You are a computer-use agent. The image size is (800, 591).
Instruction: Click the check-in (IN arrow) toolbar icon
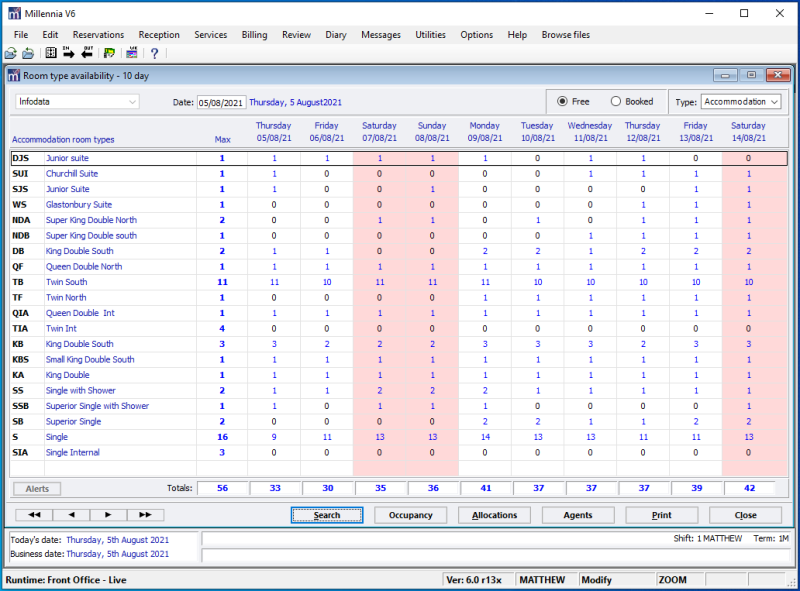tap(69, 53)
